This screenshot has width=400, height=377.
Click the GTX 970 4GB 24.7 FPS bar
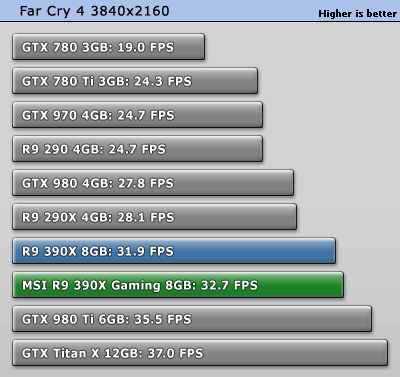click(x=137, y=115)
